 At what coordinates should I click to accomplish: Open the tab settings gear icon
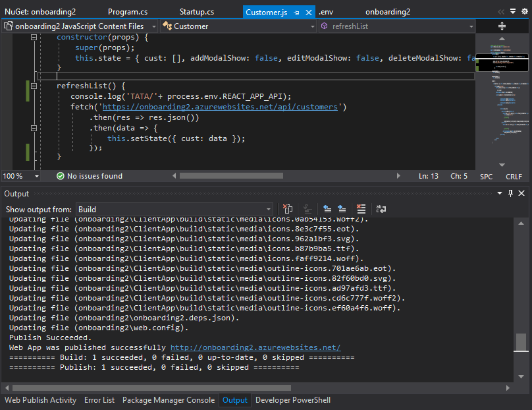coord(524,12)
